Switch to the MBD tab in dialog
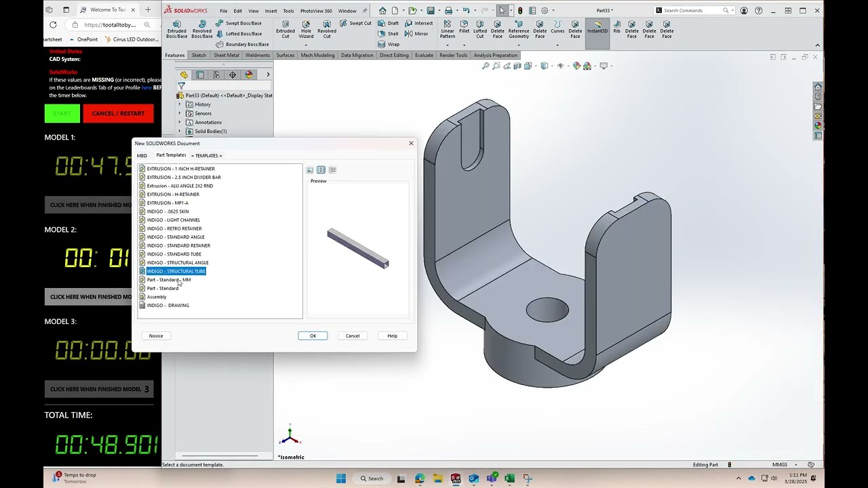The height and width of the screenshot is (488, 868). pyautogui.click(x=142, y=156)
